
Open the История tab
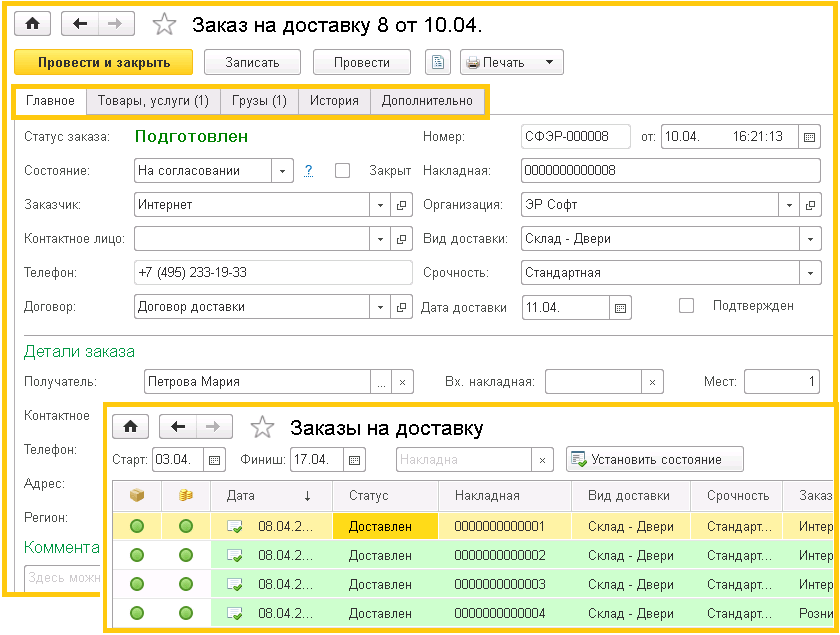point(333,99)
